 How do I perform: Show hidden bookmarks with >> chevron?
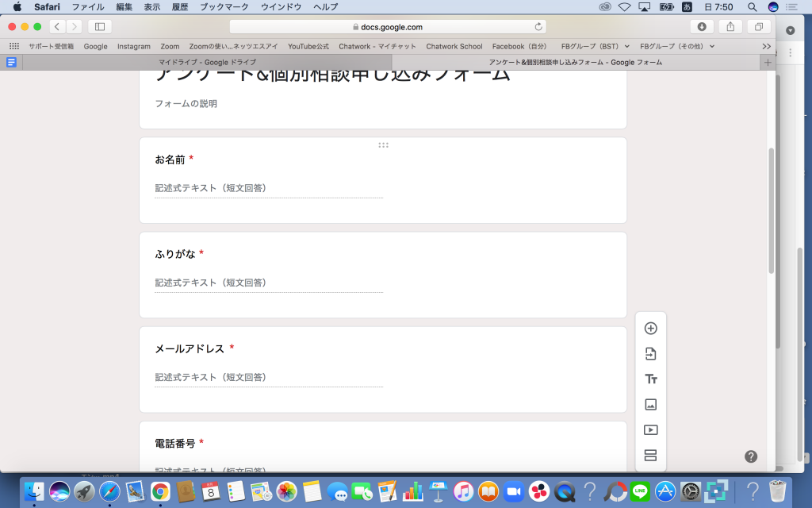coord(767,46)
